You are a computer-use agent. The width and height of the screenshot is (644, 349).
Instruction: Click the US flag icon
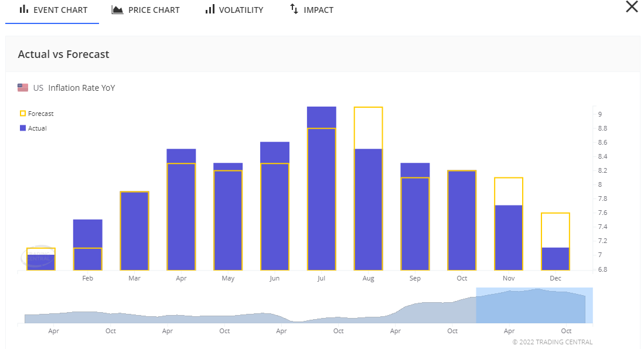pos(23,87)
